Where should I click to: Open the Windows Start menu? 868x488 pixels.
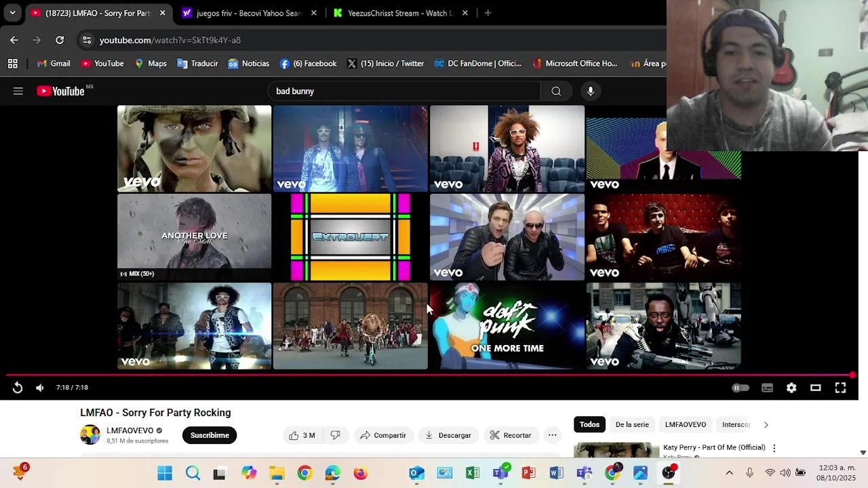click(x=165, y=473)
